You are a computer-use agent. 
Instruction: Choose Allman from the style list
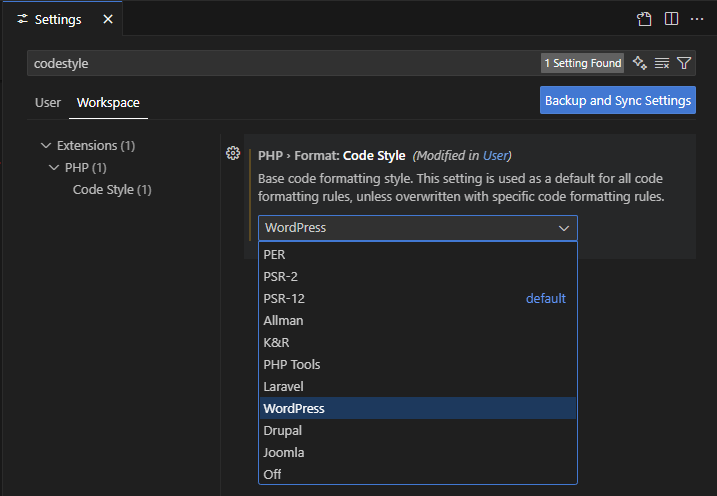click(417, 320)
